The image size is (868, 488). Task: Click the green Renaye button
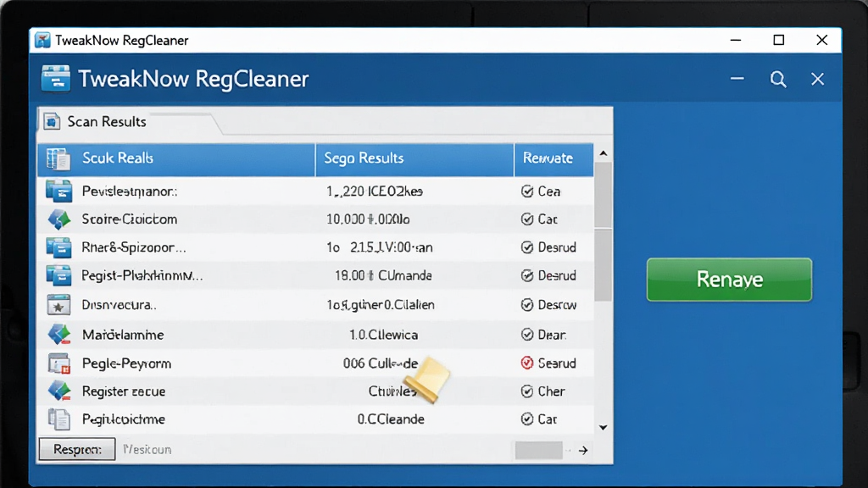[x=729, y=280]
